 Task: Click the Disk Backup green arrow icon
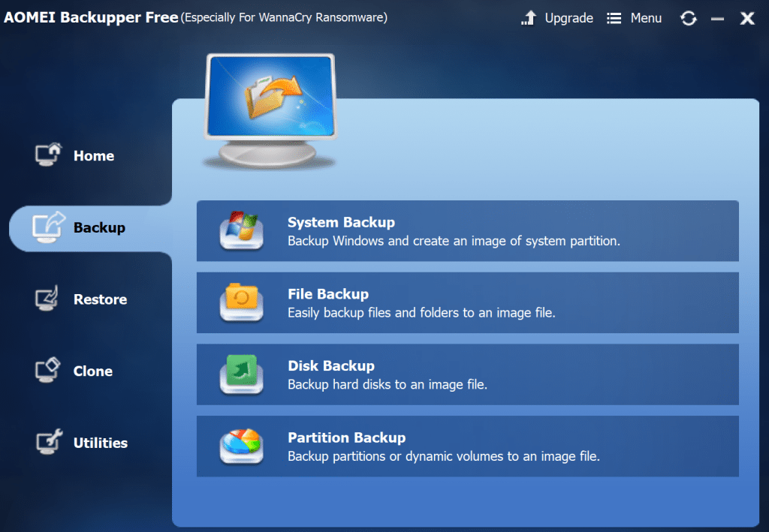tap(241, 374)
